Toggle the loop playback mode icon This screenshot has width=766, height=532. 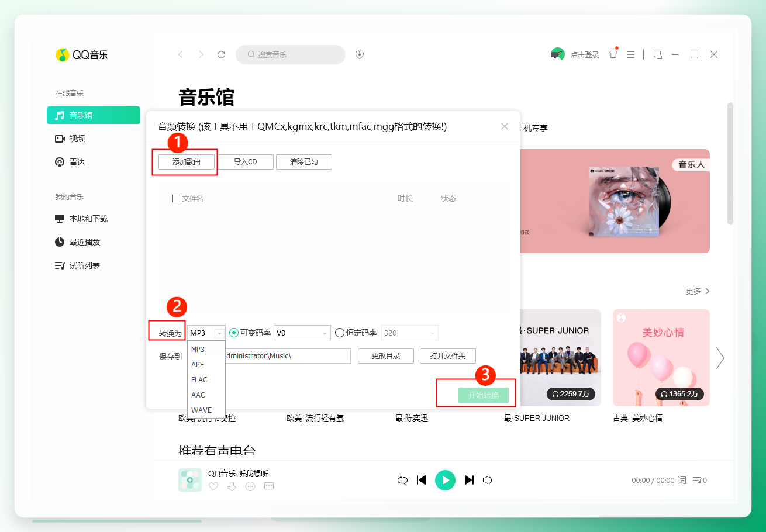[402, 480]
